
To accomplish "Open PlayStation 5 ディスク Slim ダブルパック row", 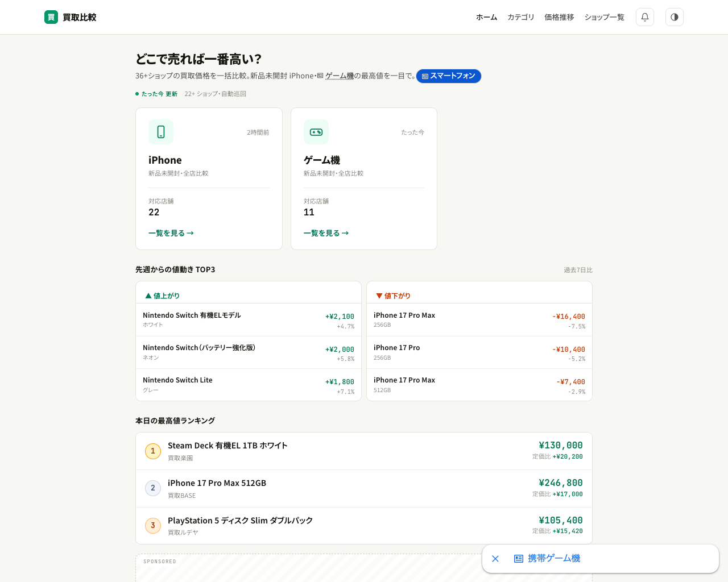I will (364, 526).
